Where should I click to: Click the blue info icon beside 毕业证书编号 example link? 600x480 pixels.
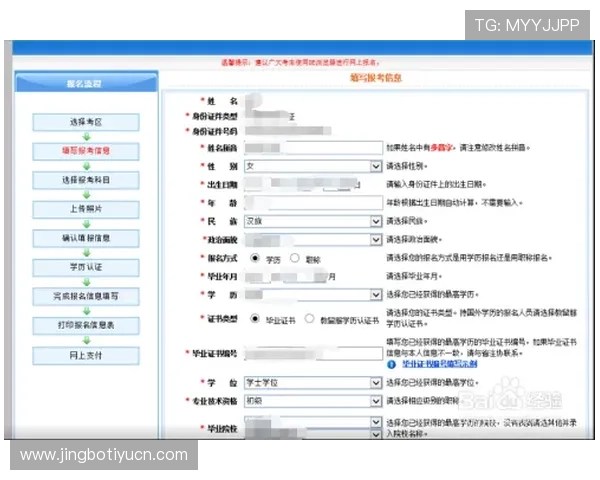point(391,364)
